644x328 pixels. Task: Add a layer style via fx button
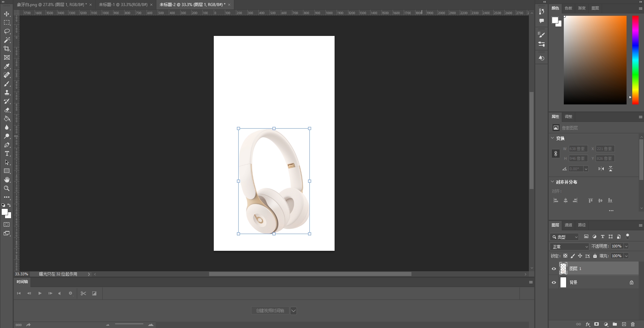click(588, 324)
